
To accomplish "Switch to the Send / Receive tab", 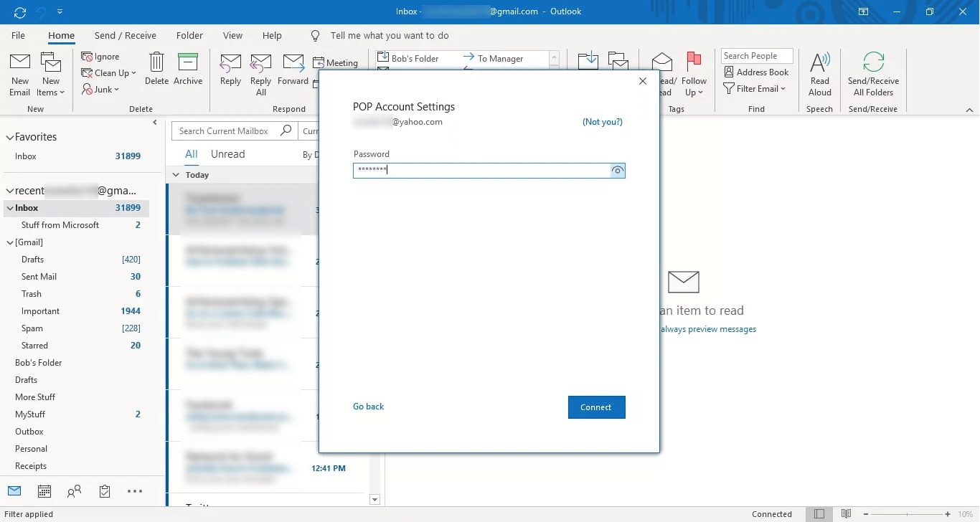I will tap(126, 35).
